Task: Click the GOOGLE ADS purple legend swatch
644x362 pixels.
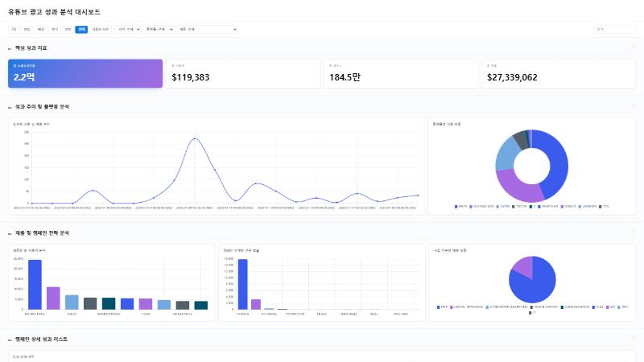Action: (x=471, y=207)
